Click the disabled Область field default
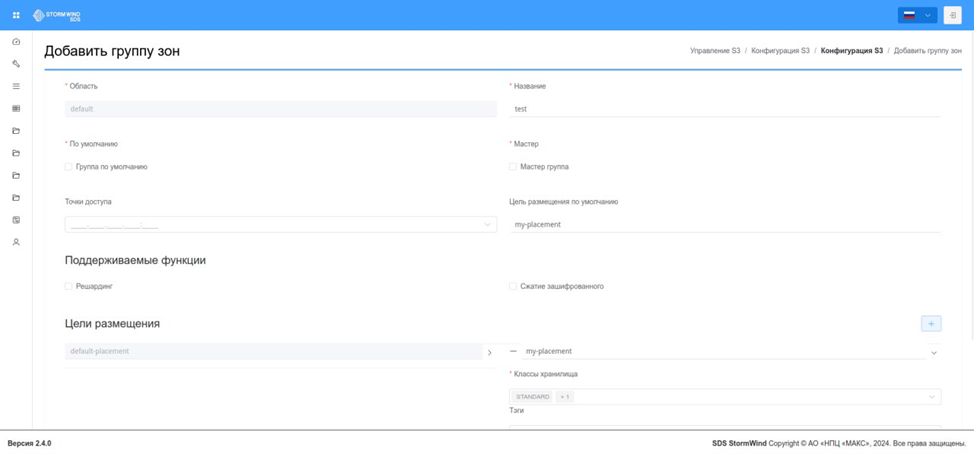The width and height of the screenshot is (974, 454). [x=281, y=109]
